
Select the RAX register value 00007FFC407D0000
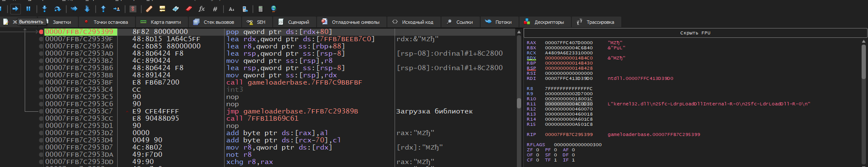(x=568, y=43)
